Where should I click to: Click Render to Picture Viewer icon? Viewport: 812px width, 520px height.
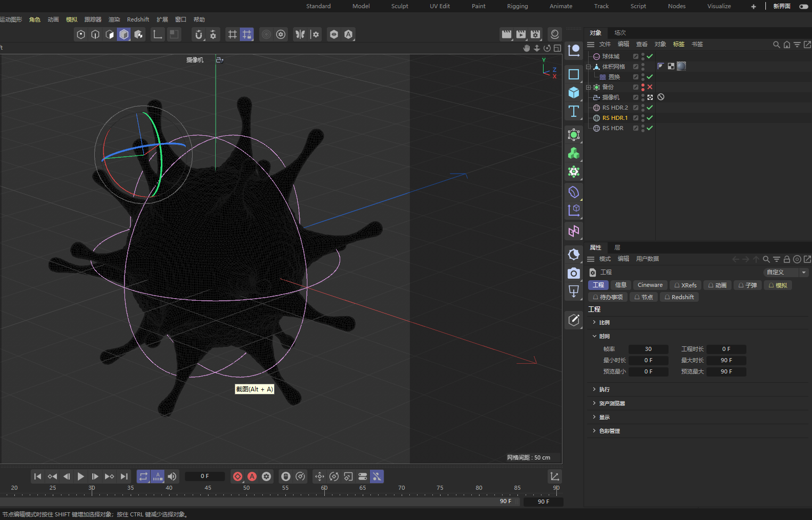tap(521, 34)
